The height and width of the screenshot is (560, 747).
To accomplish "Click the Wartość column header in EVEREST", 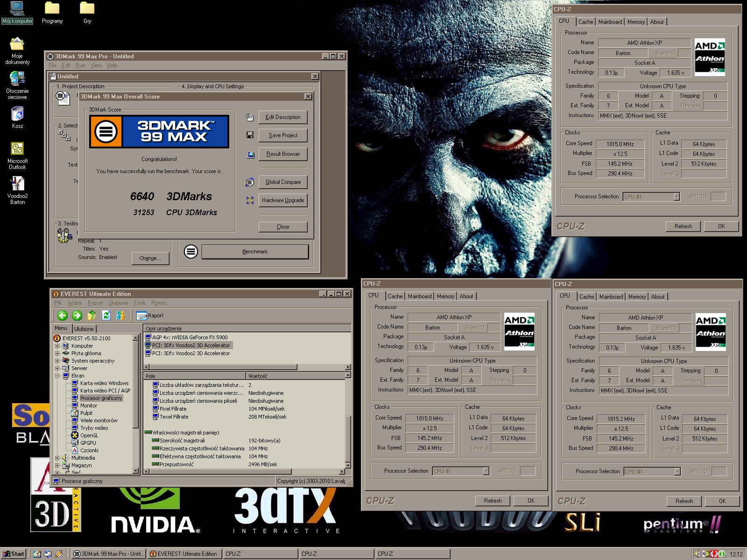I will click(295, 376).
